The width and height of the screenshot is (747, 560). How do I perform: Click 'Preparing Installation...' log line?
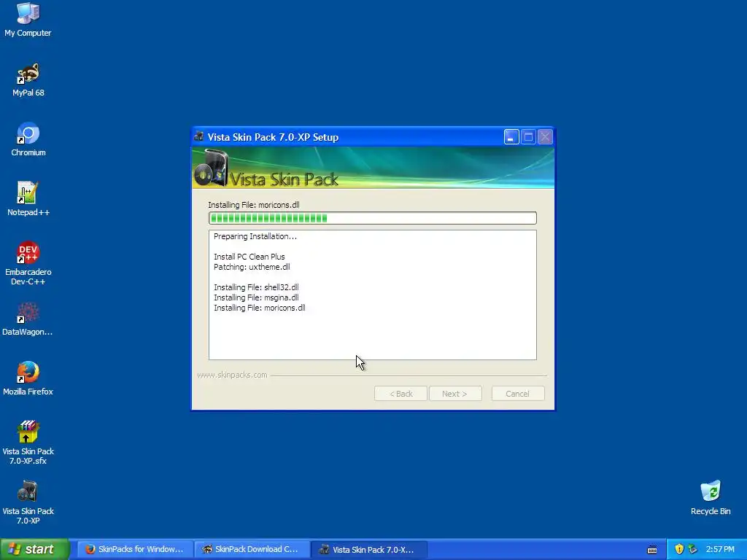pyautogui.click(x=255, y=237)
